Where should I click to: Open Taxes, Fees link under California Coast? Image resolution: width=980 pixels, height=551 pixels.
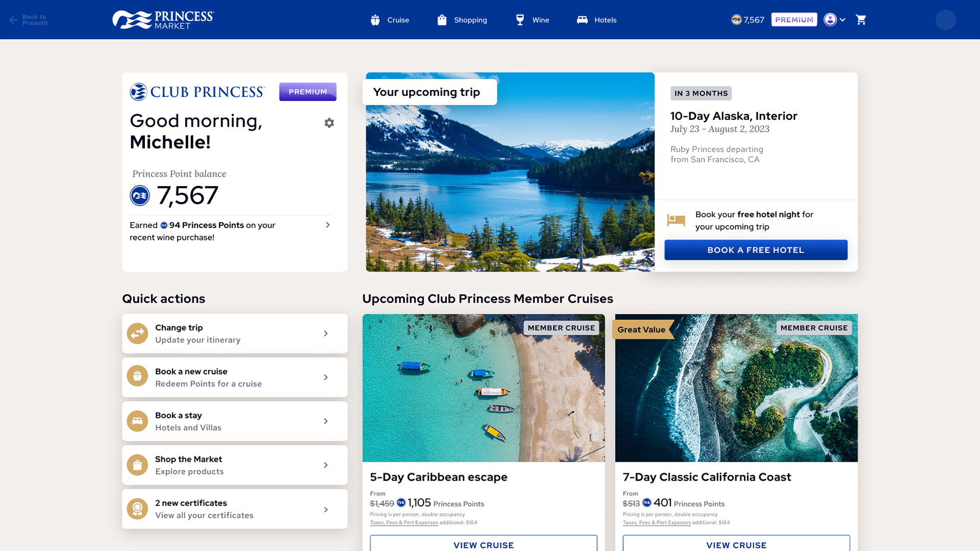coord(656,522)
